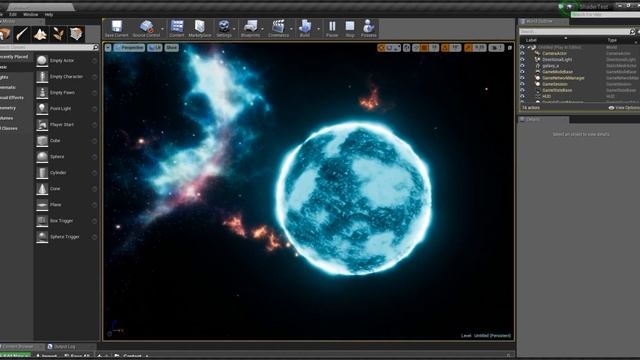This screenshot has width=640, height=360.
Task: Click the Cylinder primitive icon
Action: [x=42, y=173]
